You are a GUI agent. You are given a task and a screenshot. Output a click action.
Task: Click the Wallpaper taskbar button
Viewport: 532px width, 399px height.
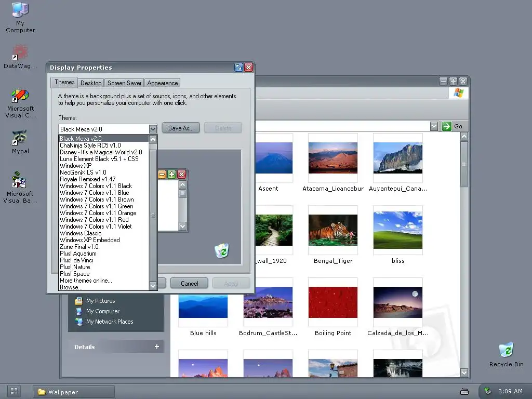74,392
